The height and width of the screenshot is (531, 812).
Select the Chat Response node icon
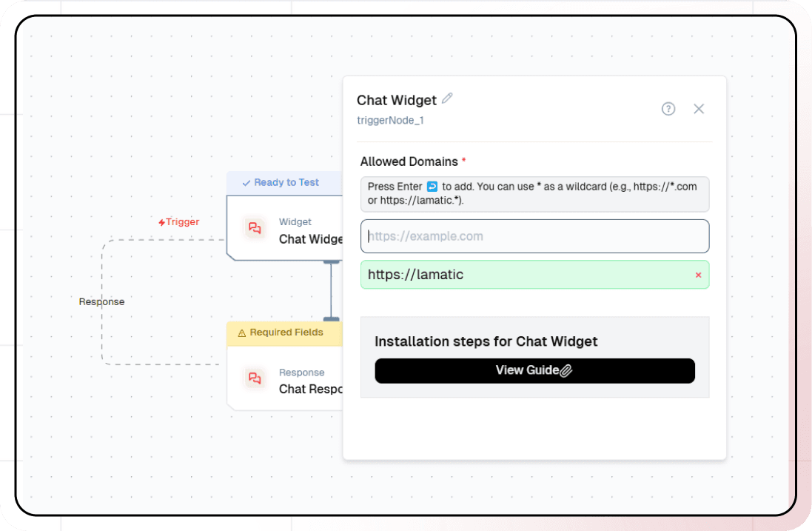pos(255,378)
